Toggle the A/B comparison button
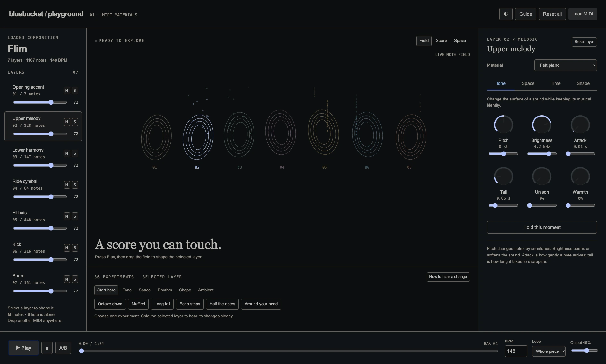The height and width of the screenshot is (364, 606). (63, 348)
